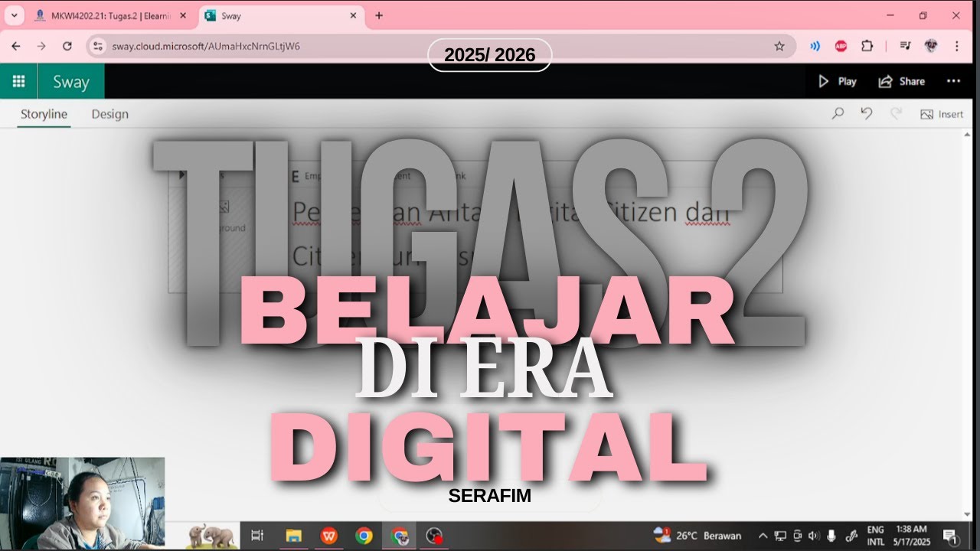Open Chrome's tab search dropdown arrow
Viewport: 980px width, 551px height.
pos(14,15)
